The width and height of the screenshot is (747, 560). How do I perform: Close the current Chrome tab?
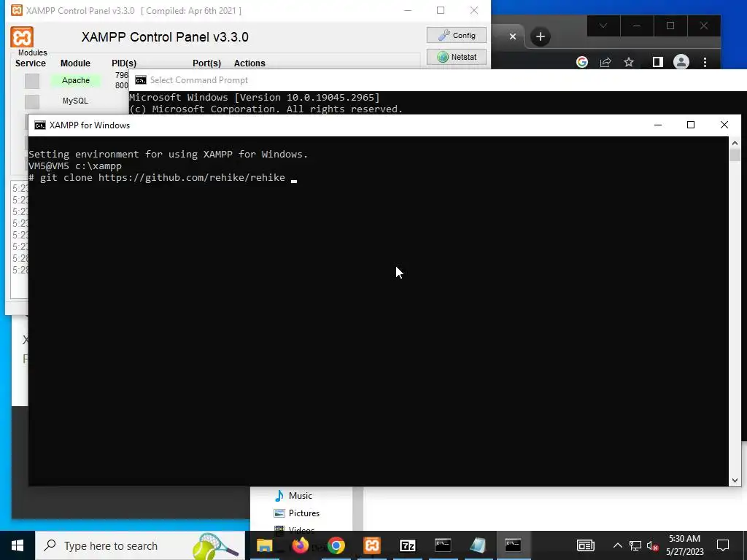click(x=513, y=36)
